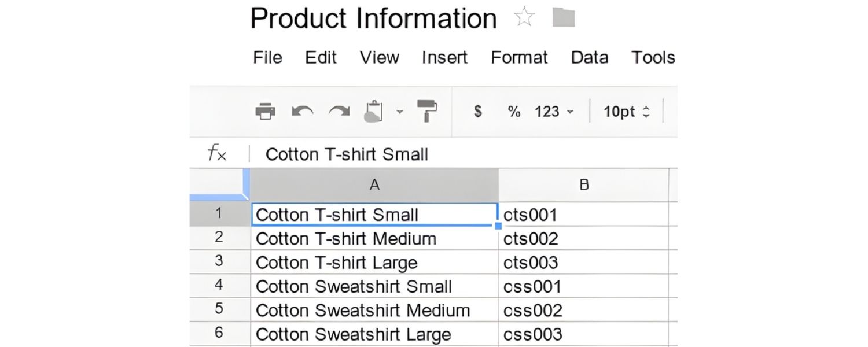Apply percent format with the % icon
This screenshot has width=868, height=347.
(x=513, y=112)
